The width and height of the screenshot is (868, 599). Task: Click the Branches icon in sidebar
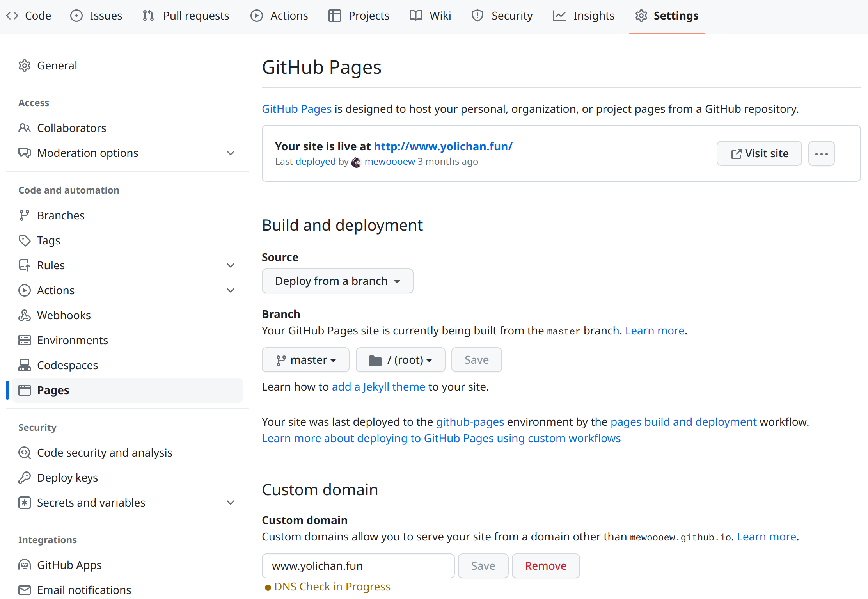pyautogui.click(x=24, y=215)
